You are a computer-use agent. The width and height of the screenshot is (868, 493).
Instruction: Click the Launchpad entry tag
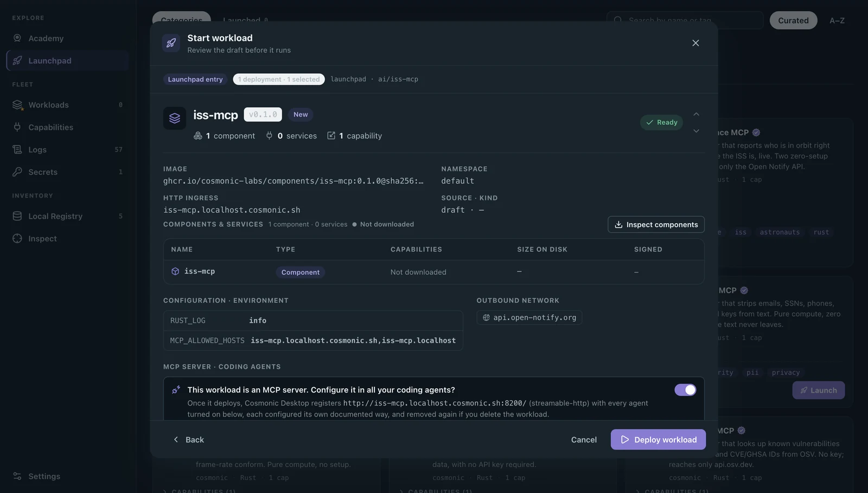pyautogui.click(x=195, y=79)
